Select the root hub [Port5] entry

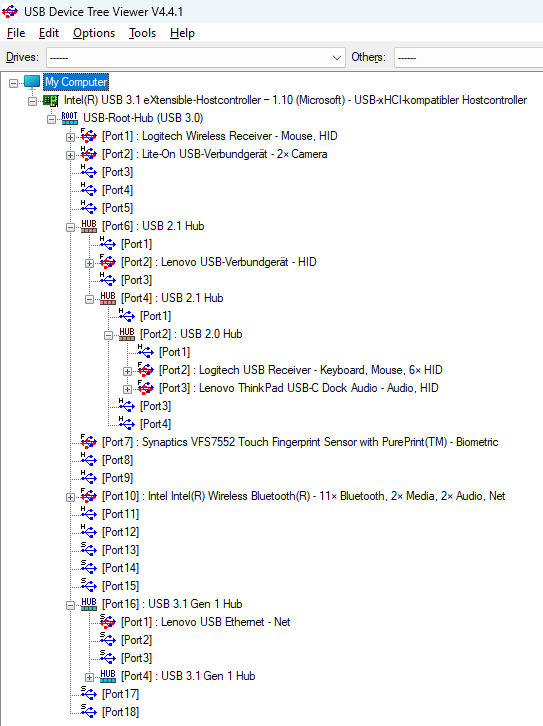tap(118, 208)
